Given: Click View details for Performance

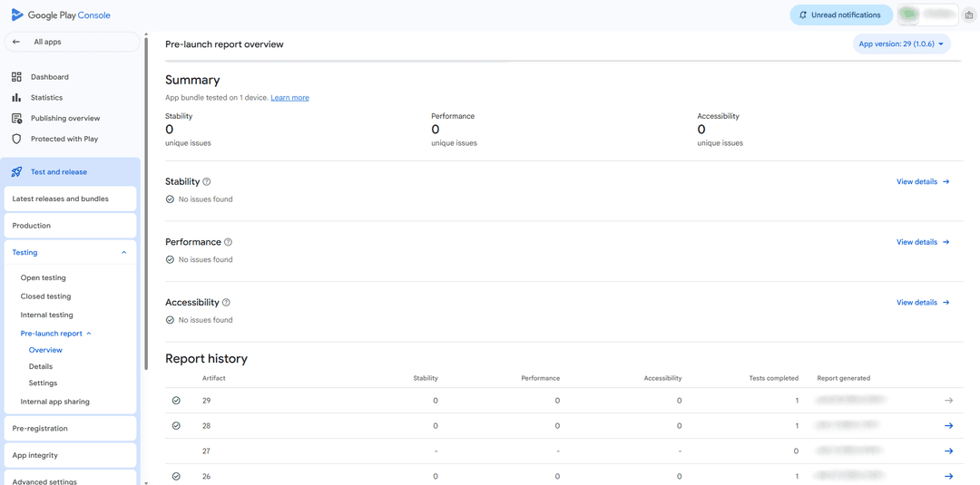Looking at the screenshot, I should [x=923, y=242].
